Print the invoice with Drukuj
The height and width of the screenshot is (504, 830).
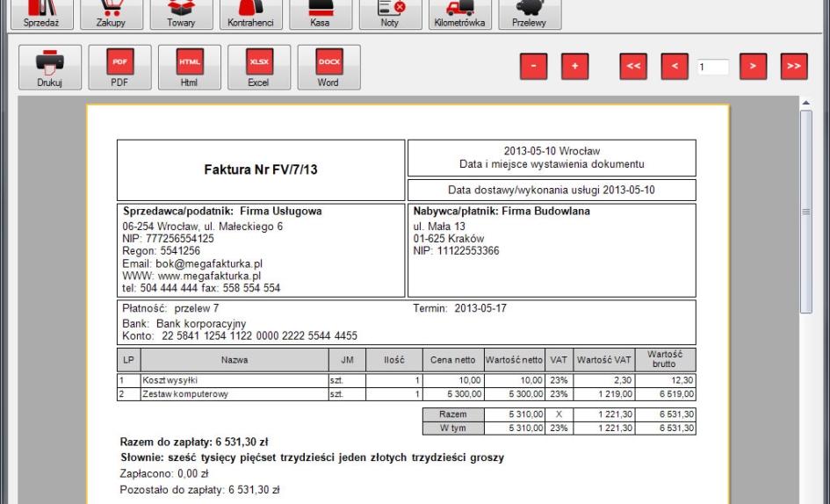click(x=50, y=68)
